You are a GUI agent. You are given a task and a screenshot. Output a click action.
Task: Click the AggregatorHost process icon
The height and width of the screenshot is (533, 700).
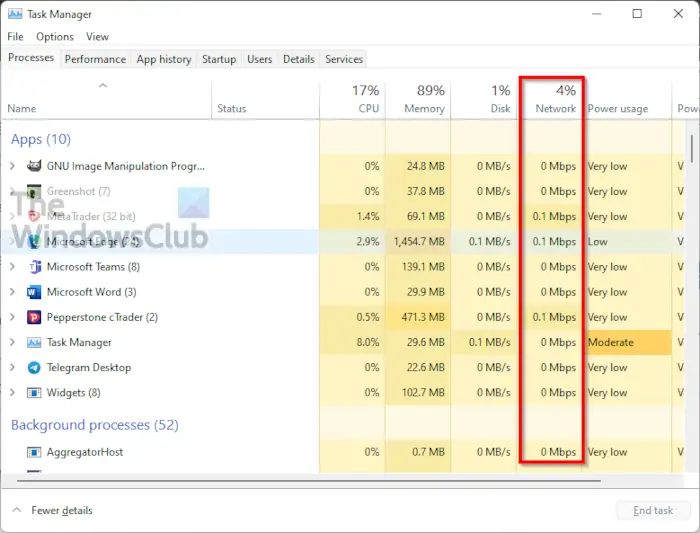point(34,452)
